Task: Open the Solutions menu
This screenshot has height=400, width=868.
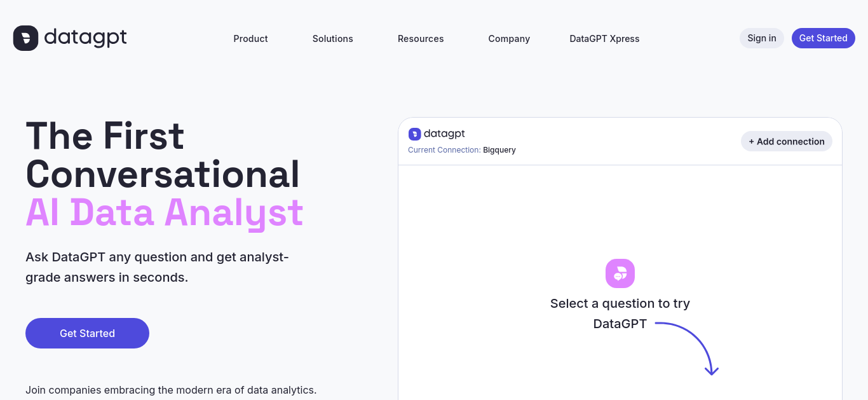Action: coord(332,39)
